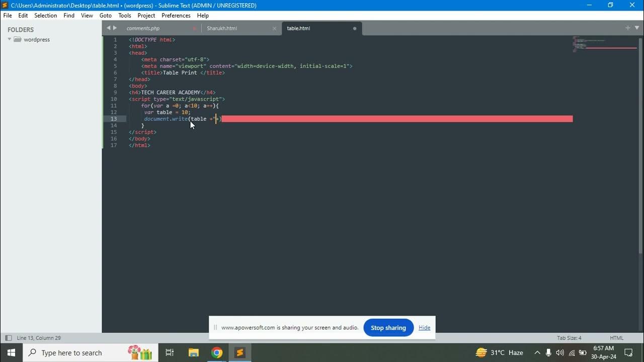
Task: Open the Goto menu
Action: pos(106,16)
